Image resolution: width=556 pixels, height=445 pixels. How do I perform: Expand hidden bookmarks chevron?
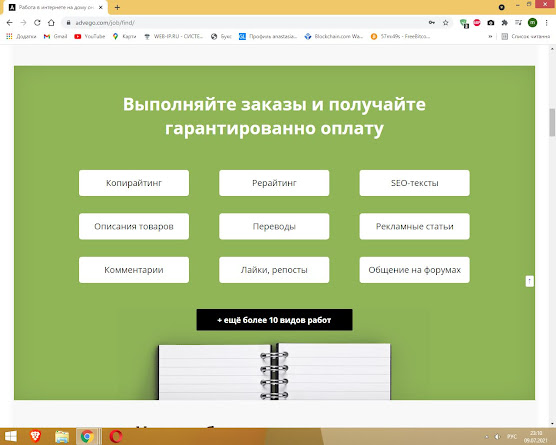490,36
